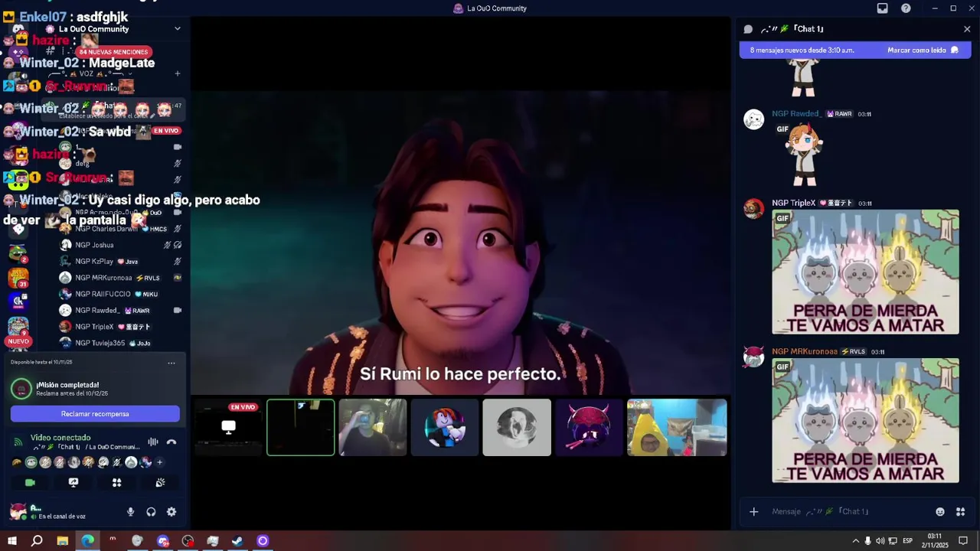Select the webcam participant tile with hand
The width and height of the screenshot is (980, 551).
coord(373,427)
